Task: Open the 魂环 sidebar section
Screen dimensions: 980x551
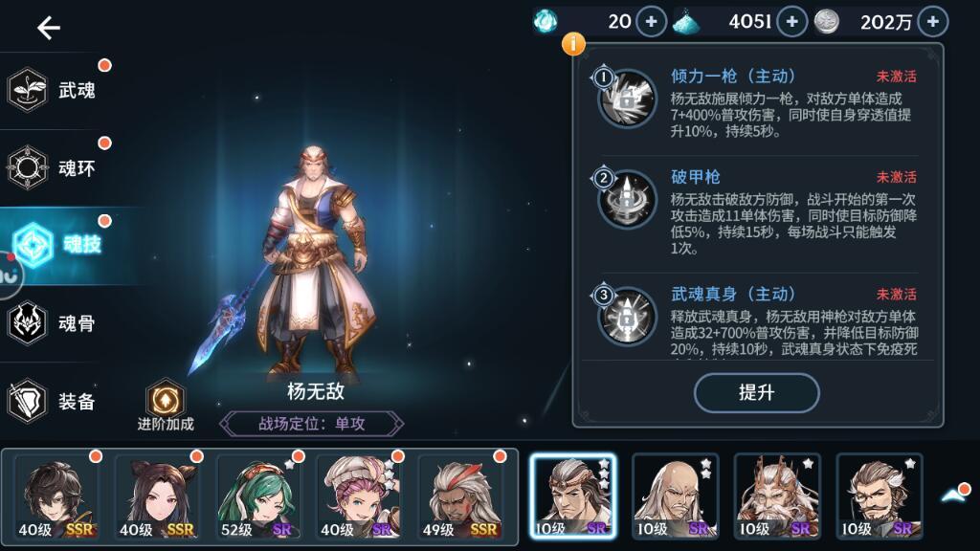Action: (54, 168)
